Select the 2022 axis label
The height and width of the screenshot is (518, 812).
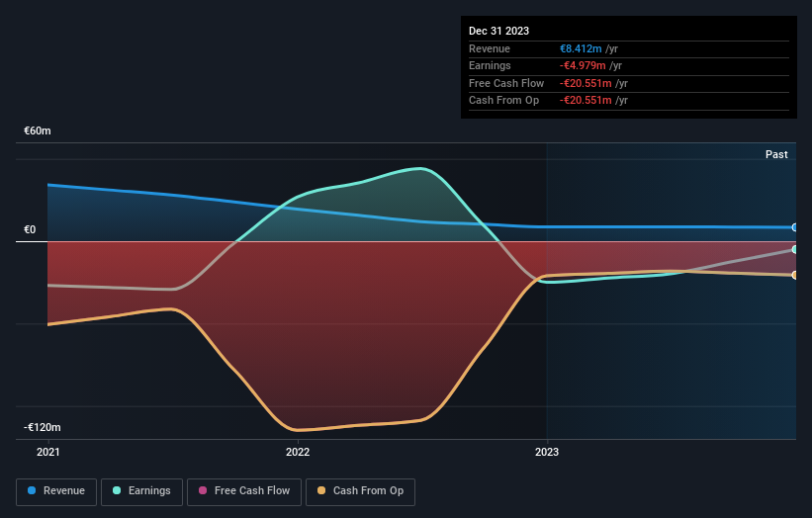[298, 453]
